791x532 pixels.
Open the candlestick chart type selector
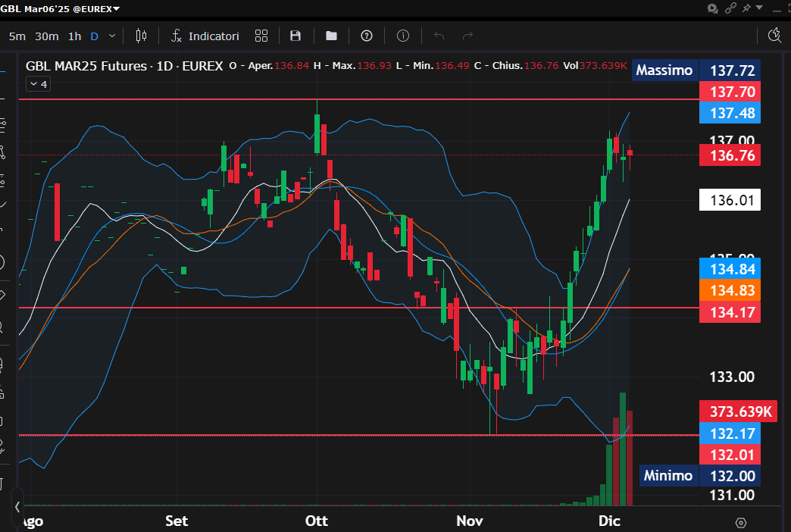pyautogui.click(x=141, y=36)
